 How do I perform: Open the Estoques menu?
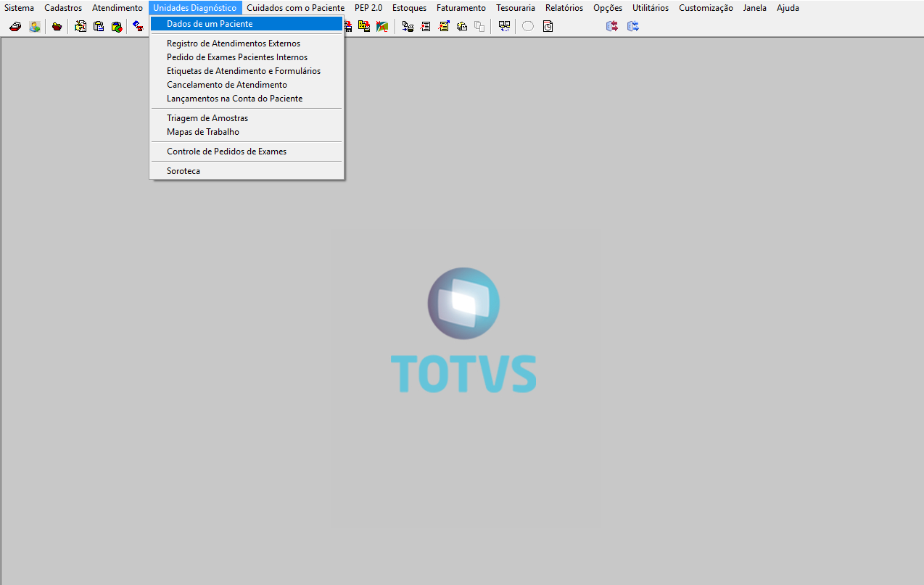[410, 8]
